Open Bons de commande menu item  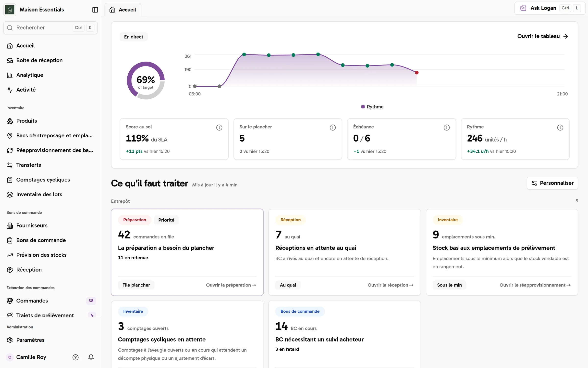tap(50, 240)
